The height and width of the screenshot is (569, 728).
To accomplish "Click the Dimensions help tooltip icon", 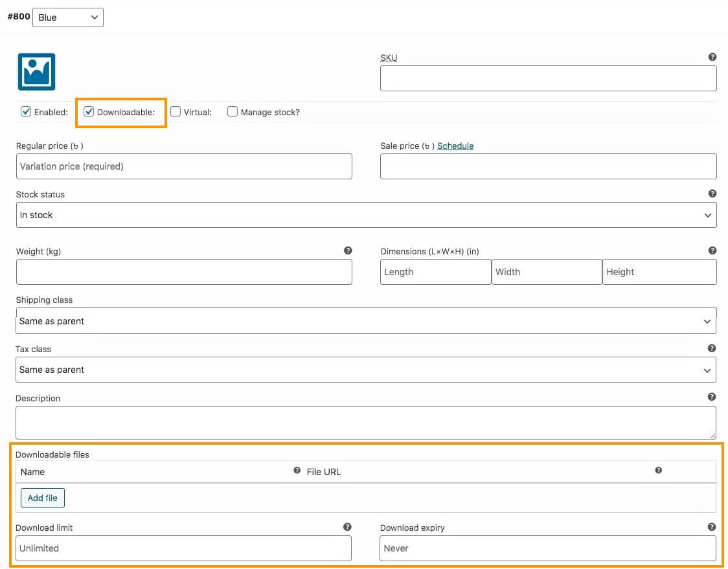I will (712, 251).
